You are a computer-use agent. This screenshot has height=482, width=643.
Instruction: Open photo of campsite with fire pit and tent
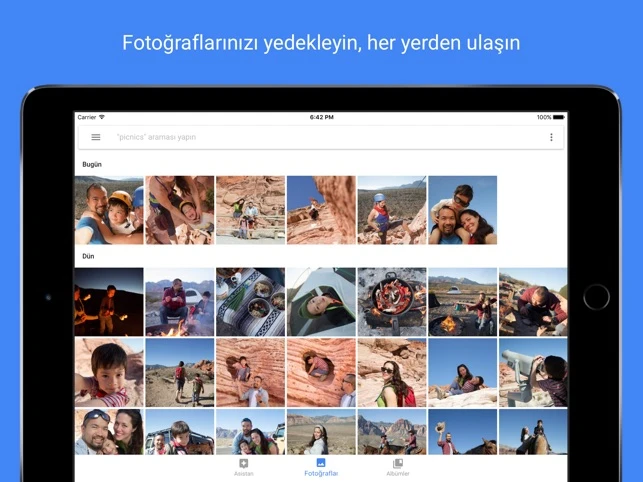pyautogui.click(x=463, y=302)
